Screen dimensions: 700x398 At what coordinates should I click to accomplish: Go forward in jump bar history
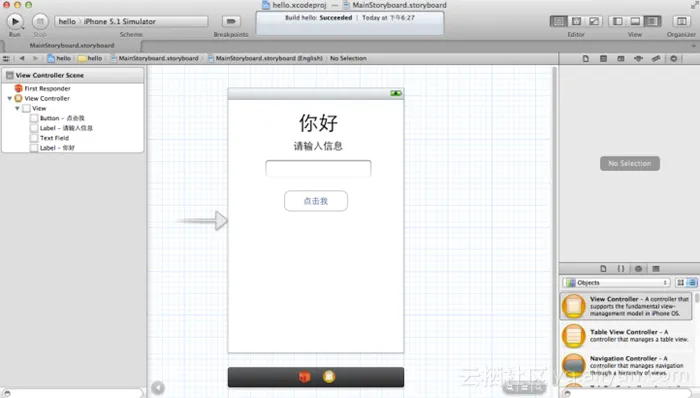[35, 58]
